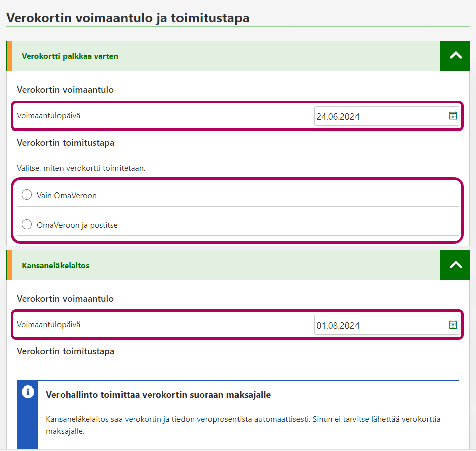Click the info icon in blue notice
This screenshot has width=476, height=451.
[x=28, y=392]
